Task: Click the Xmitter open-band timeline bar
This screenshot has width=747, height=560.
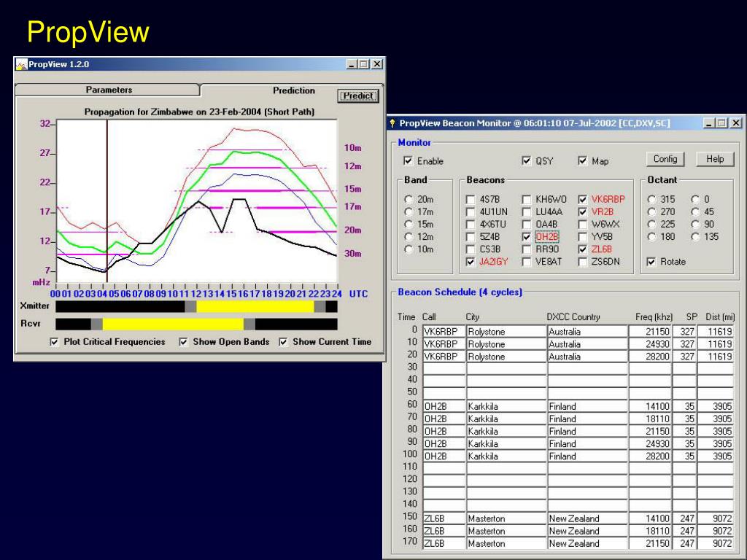Action: 196,307
